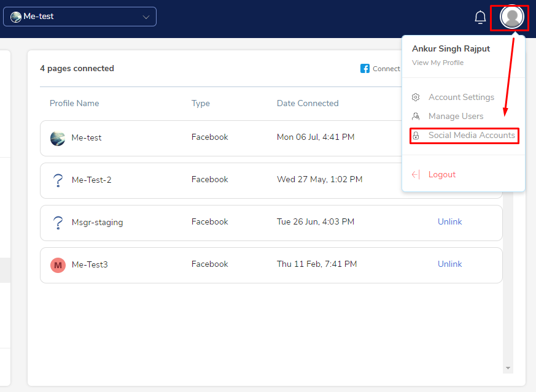Click the question mark avatar for Me-Test-2

(x=58, y=180)
